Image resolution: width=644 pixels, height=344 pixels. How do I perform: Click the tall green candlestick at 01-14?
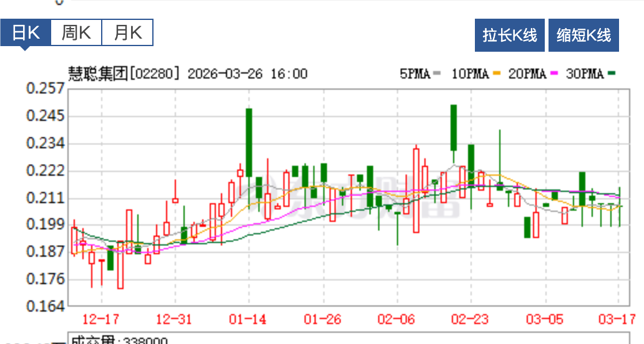pyautogui.click(x=249, y=143)
